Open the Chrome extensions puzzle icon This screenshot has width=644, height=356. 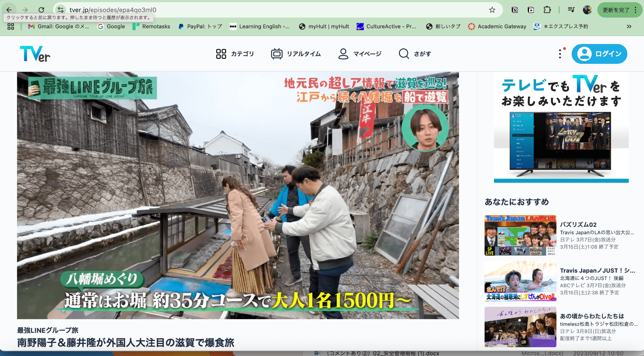point(547,10)
